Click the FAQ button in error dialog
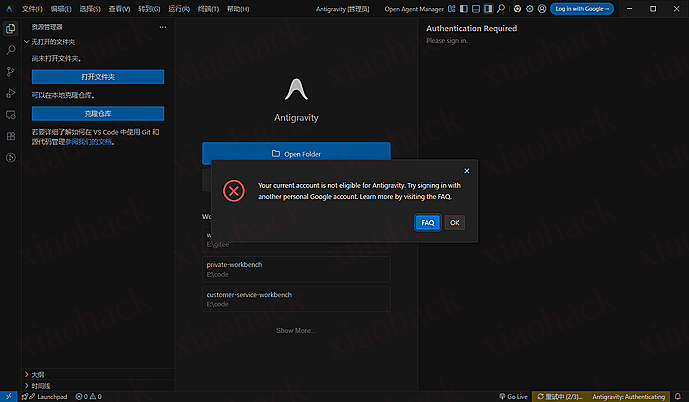This screenshot has width=689, height=402. (427, 222)
